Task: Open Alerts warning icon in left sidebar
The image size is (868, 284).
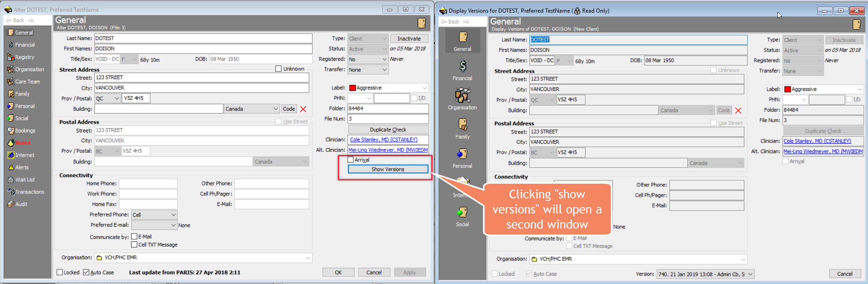Action: [x=11, y=167]
